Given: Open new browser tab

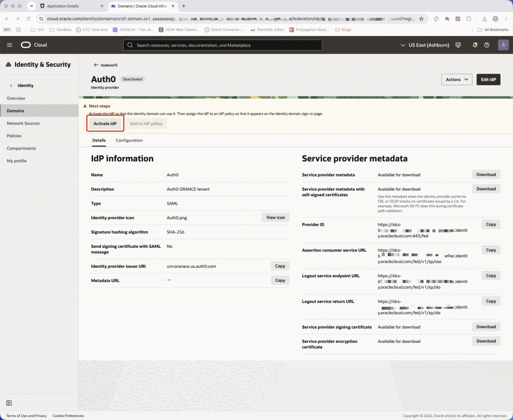Looking at the screenshot, I should tap(183, 6).
